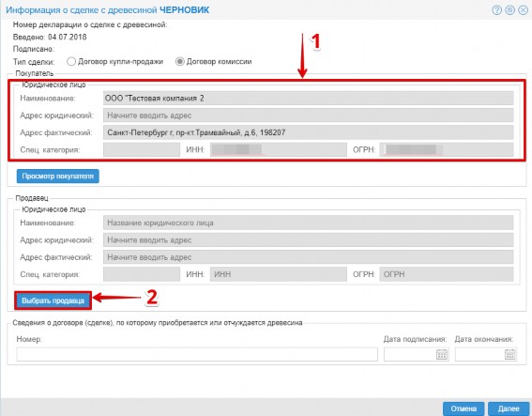Click Выбрать продавца button

[53, 300]
